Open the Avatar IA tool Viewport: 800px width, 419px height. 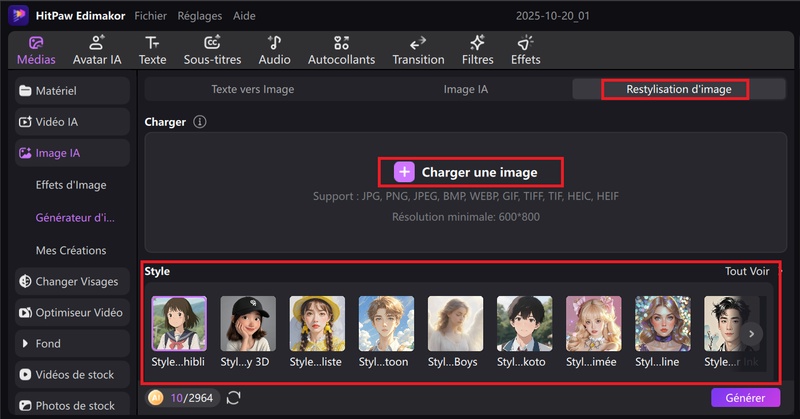pyautogui.click(x=97, y=51)
